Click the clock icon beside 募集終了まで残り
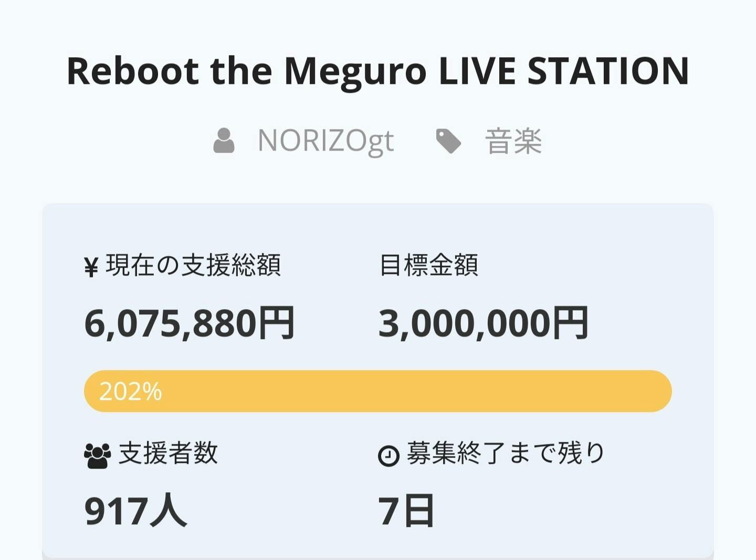The image size is (756, 560). point(388,455)
